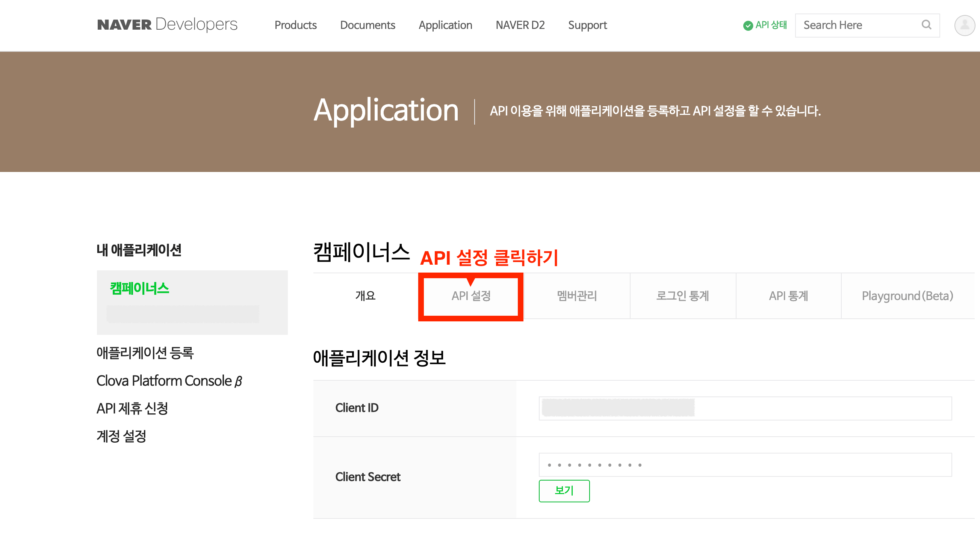Viewport: 980px width, 538px height.
Task: Open the user profile avatar
Action: [x=965, y=26]
